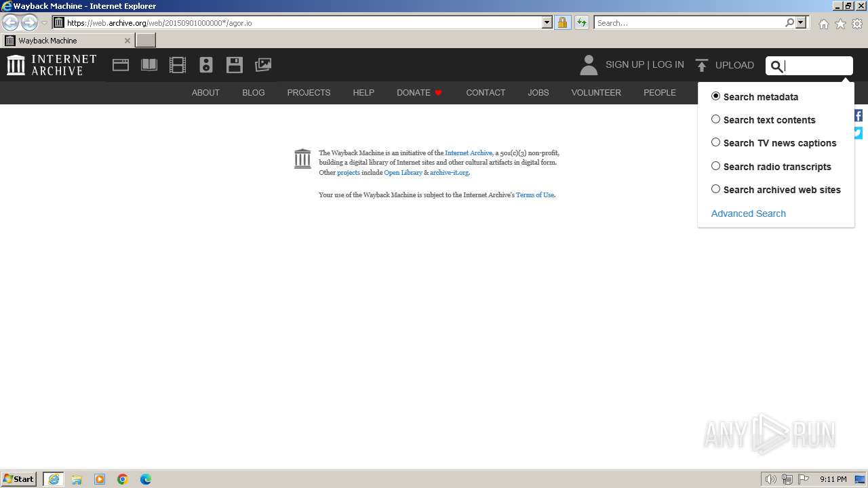Select Search archived web sites option

point(715,189)
